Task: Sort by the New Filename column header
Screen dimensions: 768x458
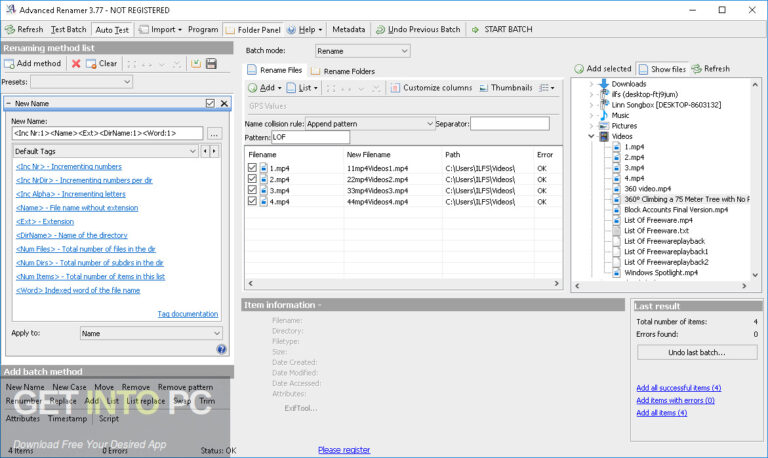Action: pyautogui.click(x=368, y=154)
